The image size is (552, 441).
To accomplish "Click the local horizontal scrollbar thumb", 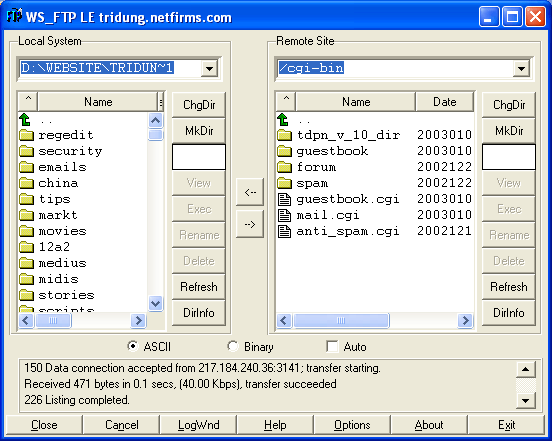I will pos(53,320).
